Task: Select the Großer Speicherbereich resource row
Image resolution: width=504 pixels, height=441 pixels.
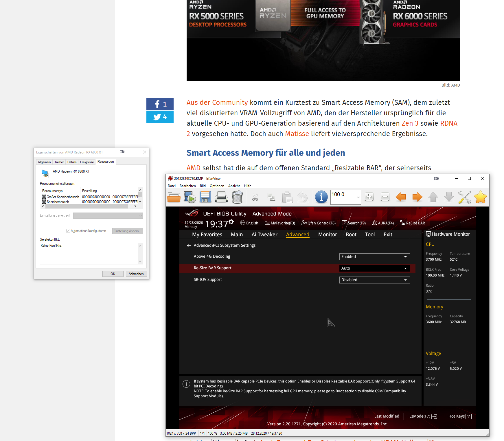Action: point(90,197)
